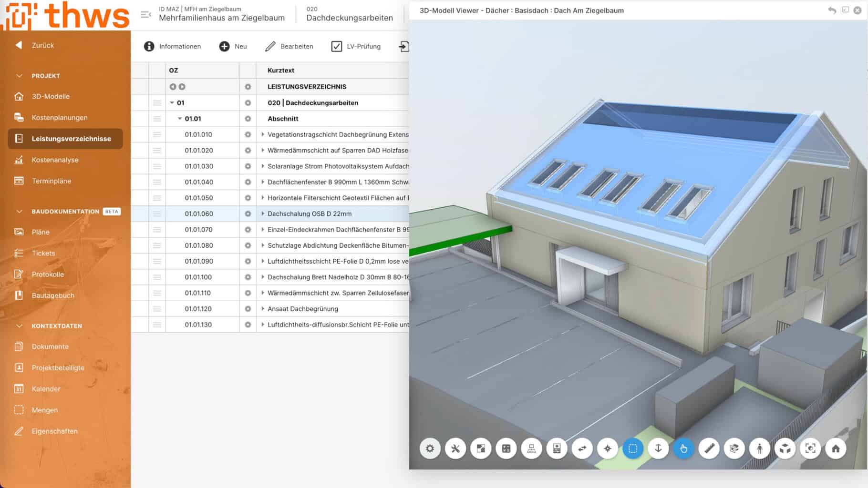Select the ruler measurement tool
Image resolution: width=868 pixels, height=488 pixels.
(709, 448)
